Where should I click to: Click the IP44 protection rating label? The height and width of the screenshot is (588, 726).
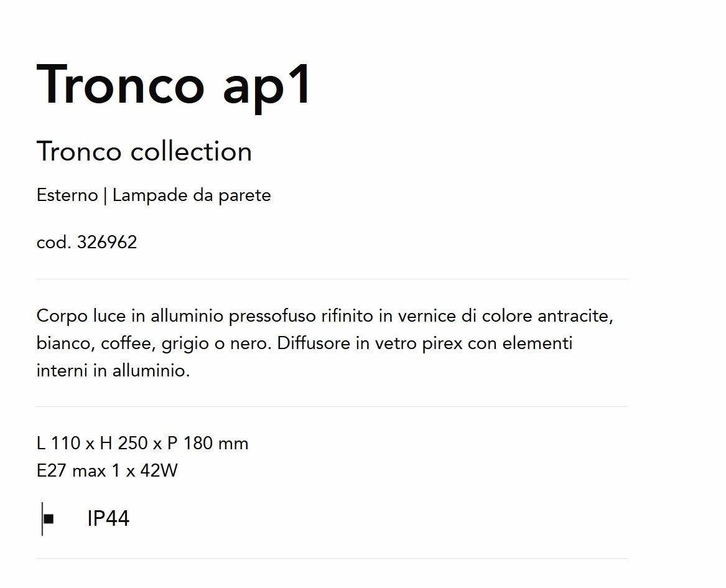(108, 518)
